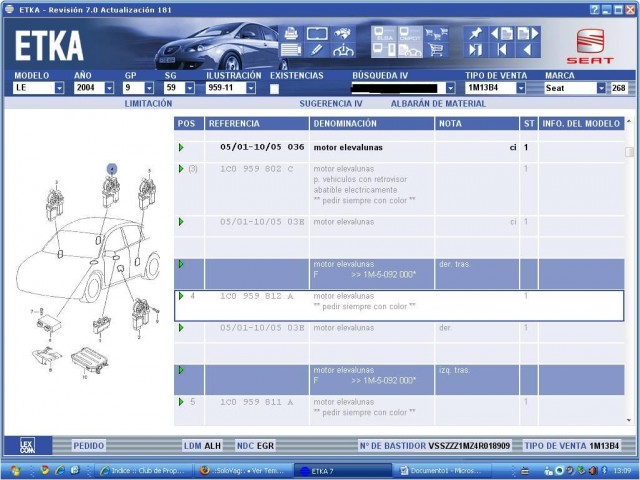Click parts list scroll down arrow
This screenshot has width=640, height=480.
(629, 420)
